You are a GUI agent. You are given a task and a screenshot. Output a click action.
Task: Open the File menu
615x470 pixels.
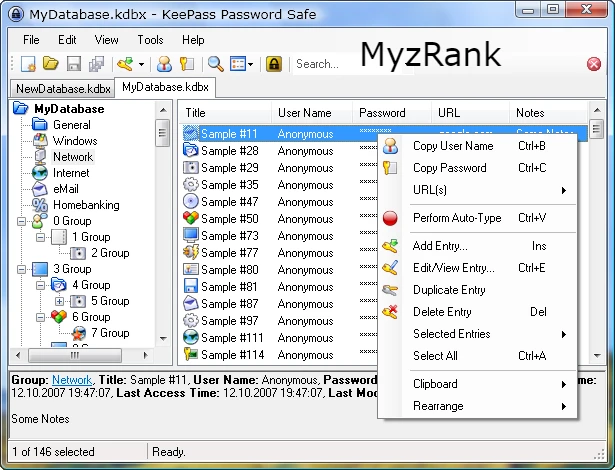[31, 40]
